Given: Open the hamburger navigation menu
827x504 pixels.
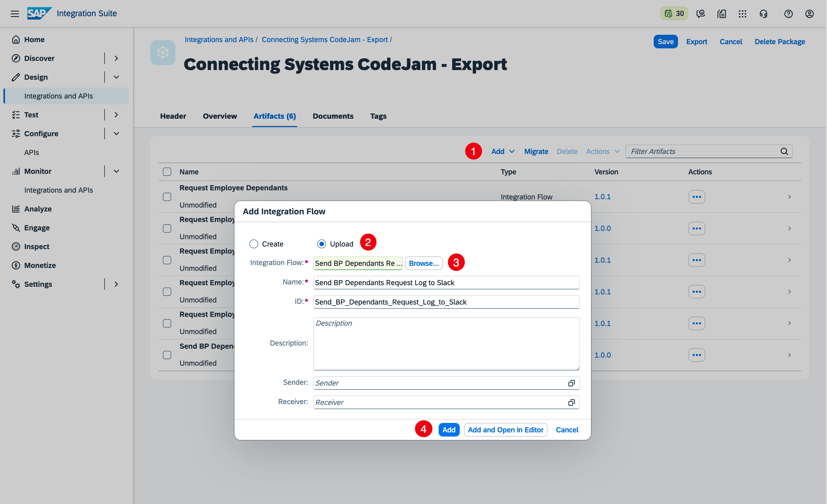Looking at the screenshot, I should pos(15,13).
